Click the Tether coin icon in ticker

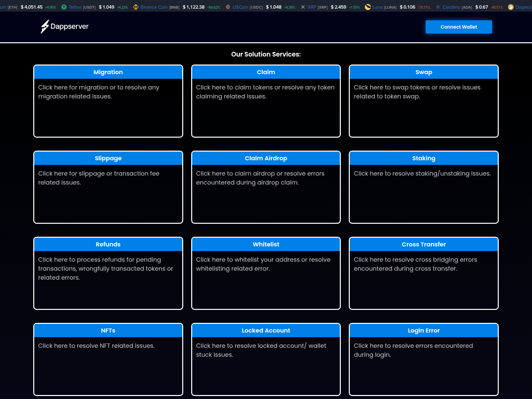[64, 7]
